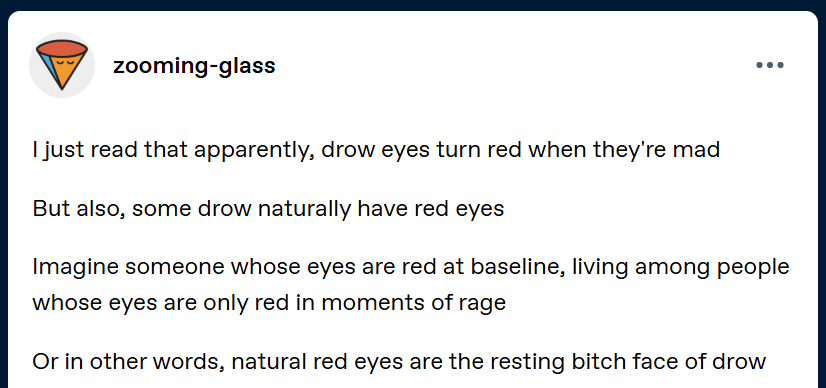This screenshot has width=826, height=388.
Task: Click the dark navy page background strip
Action: click(x=413, y=5)
